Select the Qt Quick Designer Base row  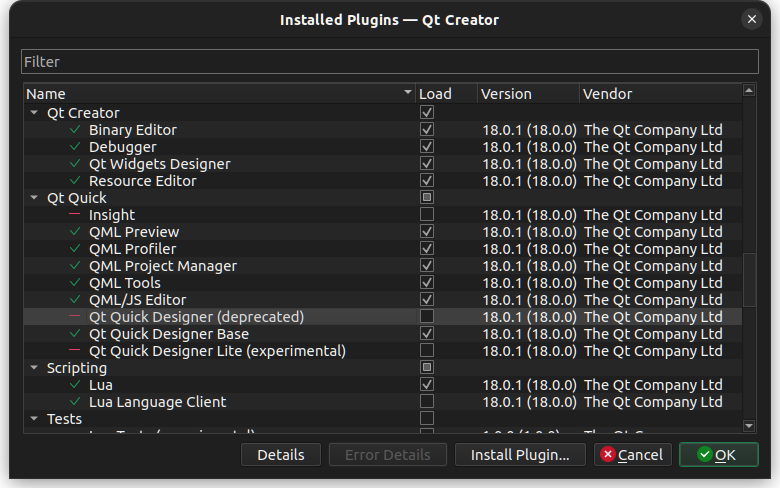click(383, 334)
